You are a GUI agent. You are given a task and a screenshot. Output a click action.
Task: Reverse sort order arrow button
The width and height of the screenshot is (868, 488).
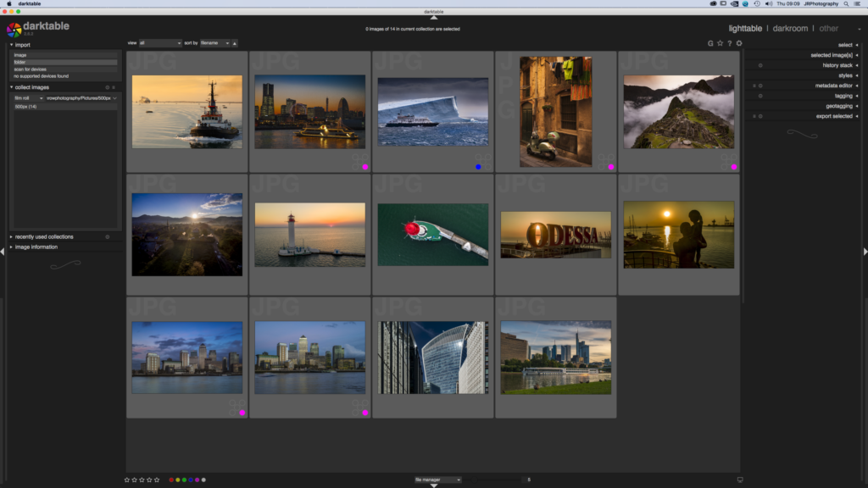pyautogui.click(x=235, y=43)
